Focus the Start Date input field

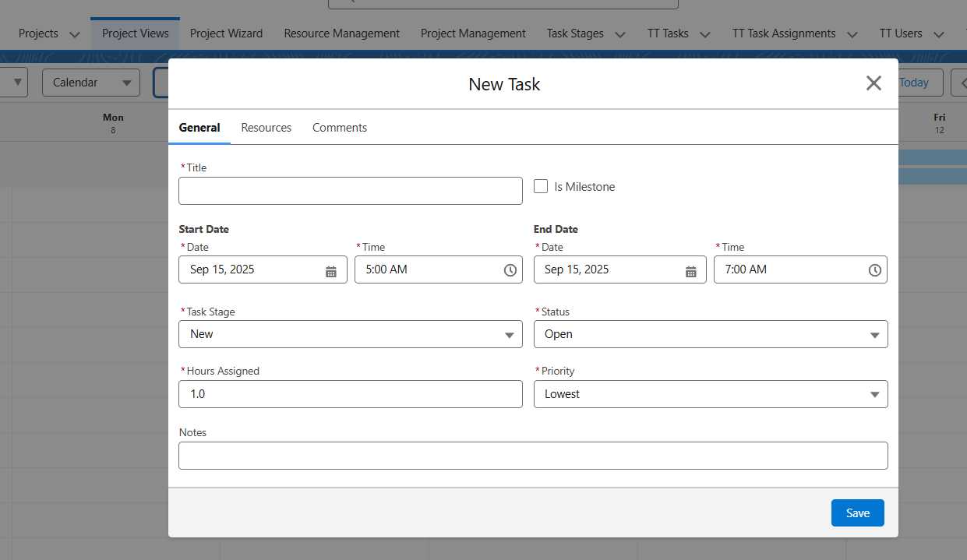click(263, 269)
